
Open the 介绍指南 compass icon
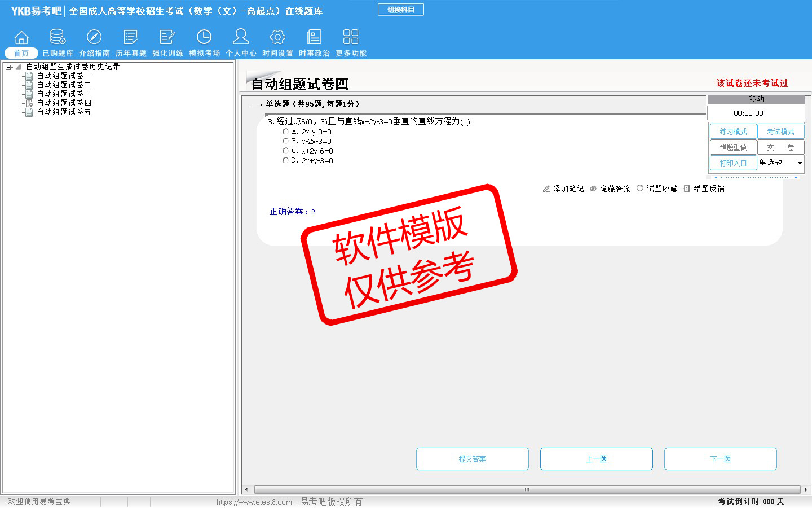pos(94,37)
